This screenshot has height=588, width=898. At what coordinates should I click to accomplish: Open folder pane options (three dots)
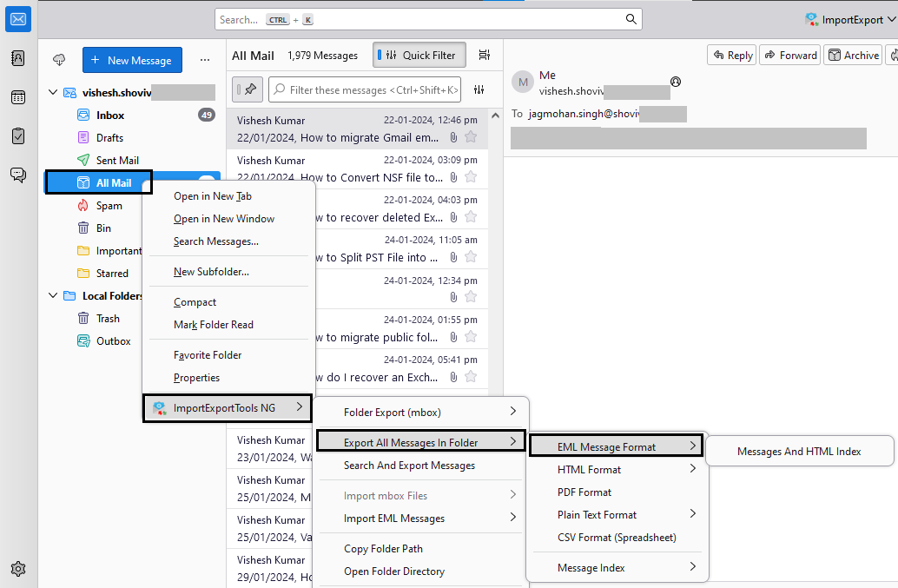pyautogui.click(x=204, y=60)
